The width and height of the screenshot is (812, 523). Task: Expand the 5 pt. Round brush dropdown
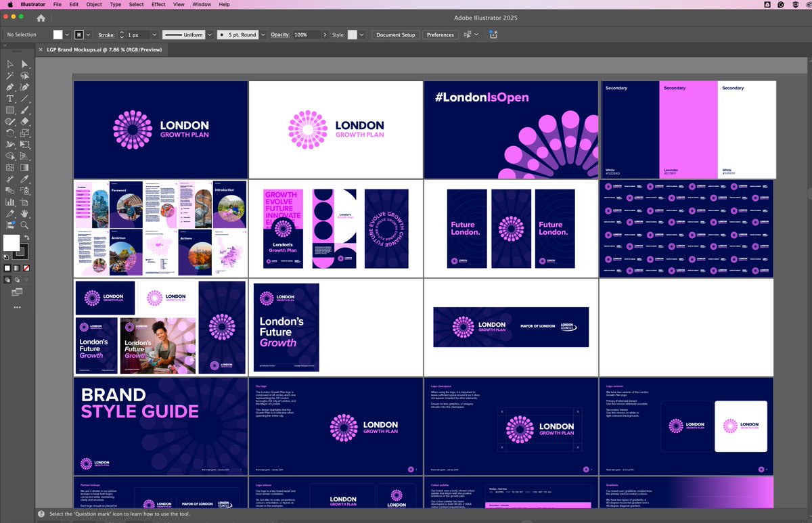263,35
